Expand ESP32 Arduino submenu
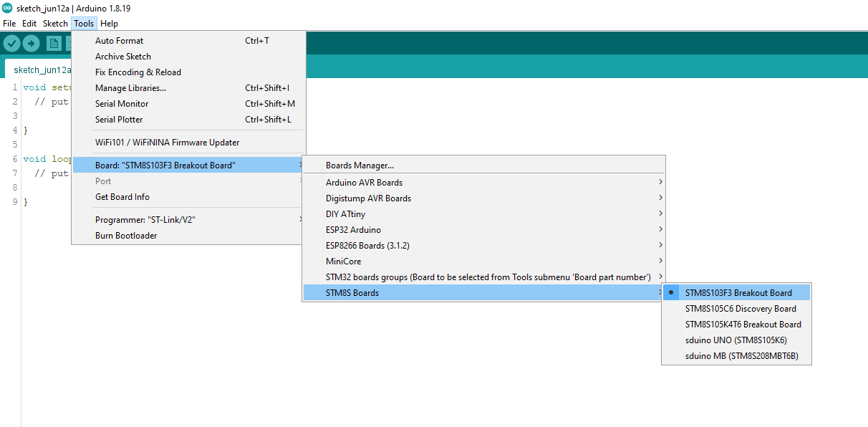This screenshot has width=868, height=427. coord(484,230)
